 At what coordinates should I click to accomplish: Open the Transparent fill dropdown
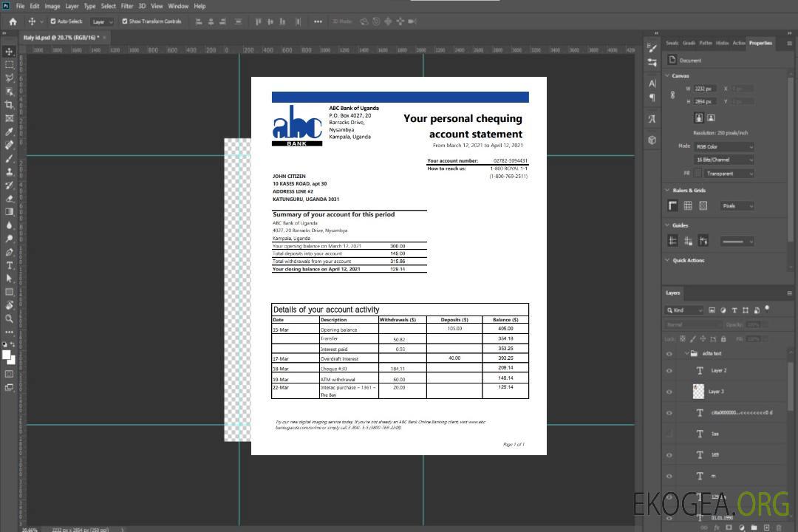click(x=729, y=174)
